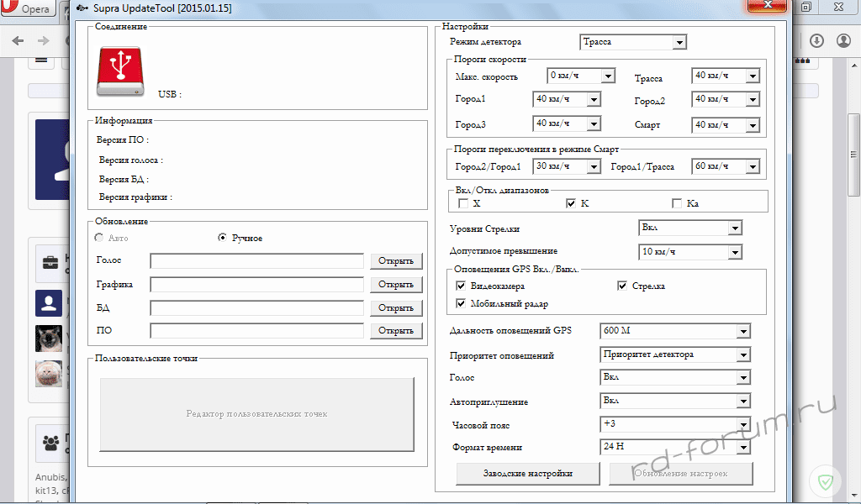The image size is (861, 504).
Task: Click Открыть next to the ПО field
Action: click(x=396, y=331)
